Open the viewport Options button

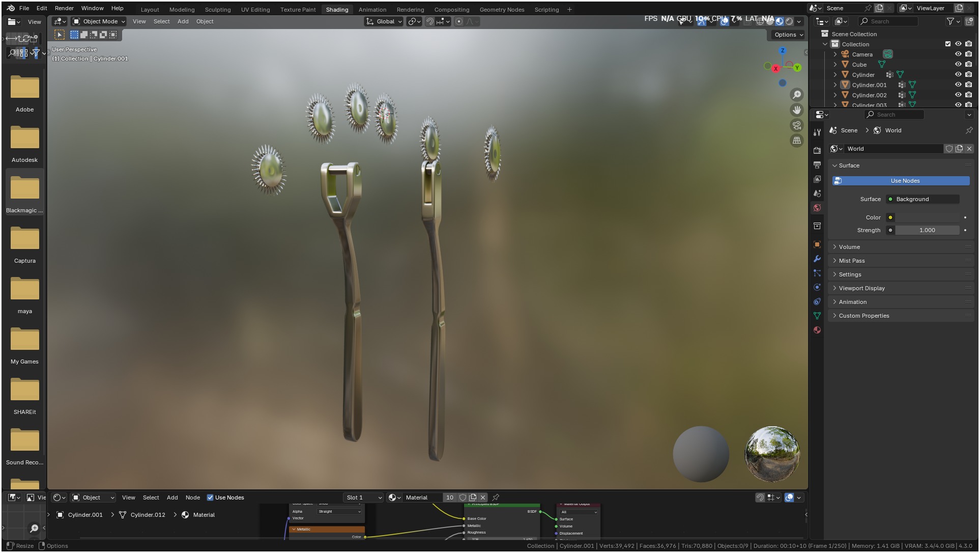click(x=788, y=35)
